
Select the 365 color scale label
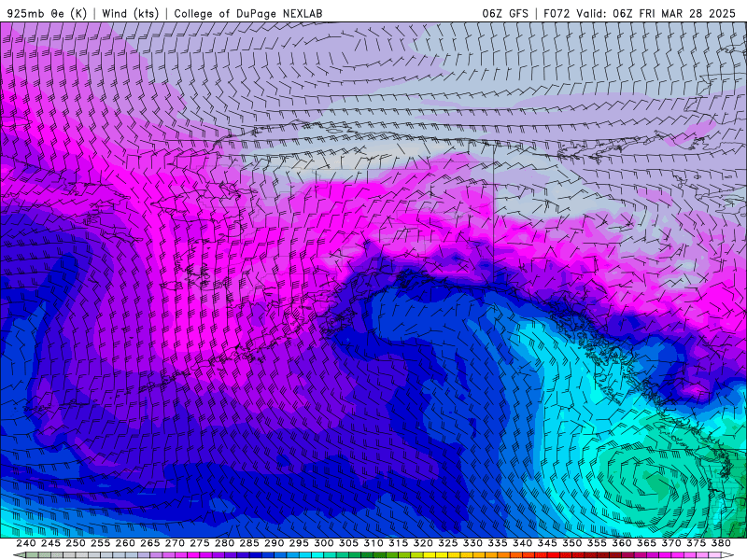pos(646,543)
